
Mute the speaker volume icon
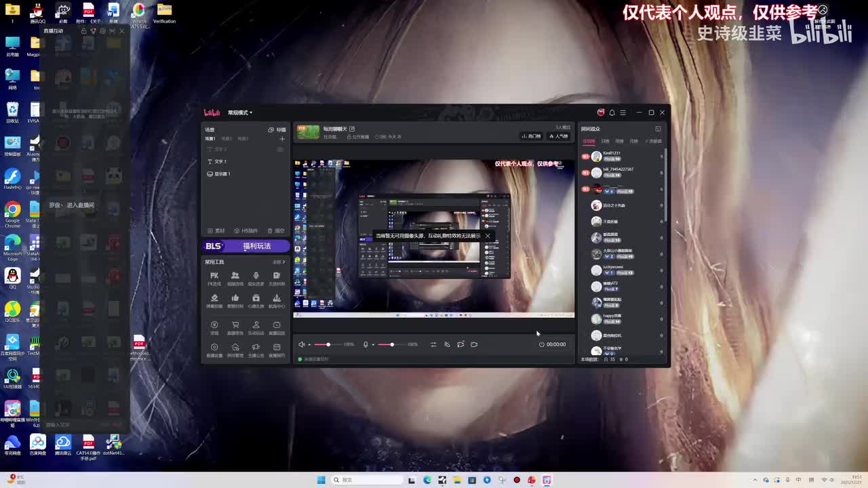point(302,344)
